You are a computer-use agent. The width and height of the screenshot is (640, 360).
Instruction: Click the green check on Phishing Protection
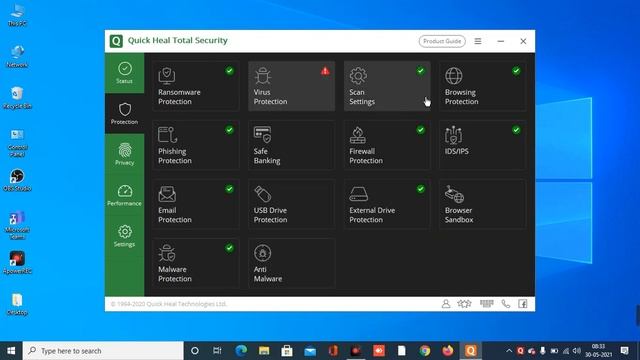229,130
